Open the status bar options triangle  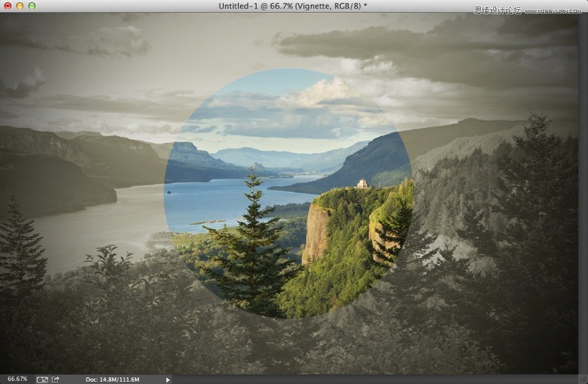coord(167,377)
